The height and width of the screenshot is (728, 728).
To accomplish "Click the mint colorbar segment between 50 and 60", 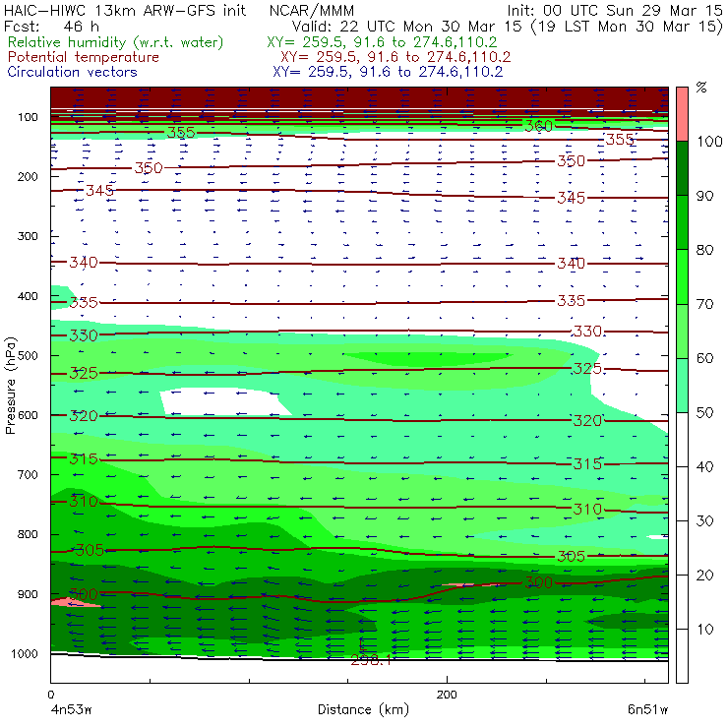I will tap(682, 386).
